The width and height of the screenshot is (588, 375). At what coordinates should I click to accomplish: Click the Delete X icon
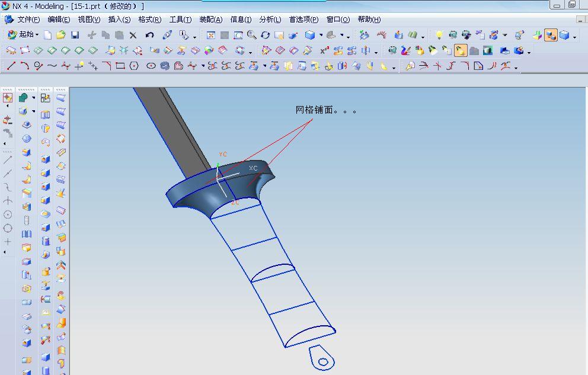[x=133, y=35]
